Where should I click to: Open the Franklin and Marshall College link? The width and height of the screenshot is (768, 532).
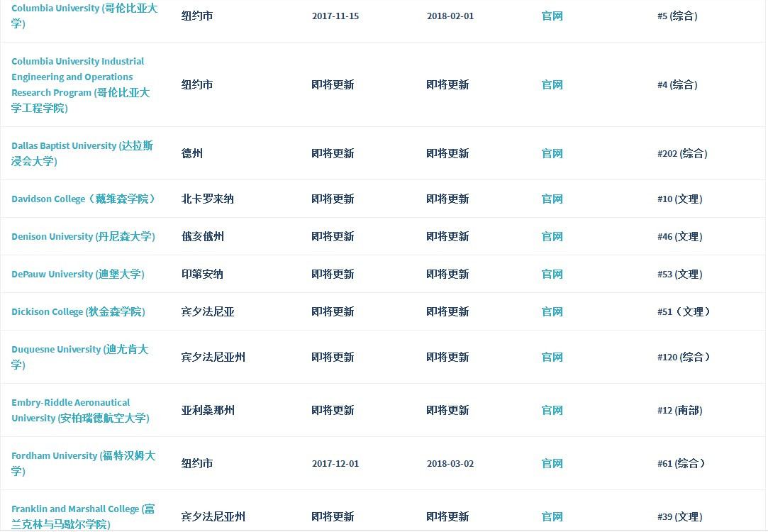click(83, 517)
